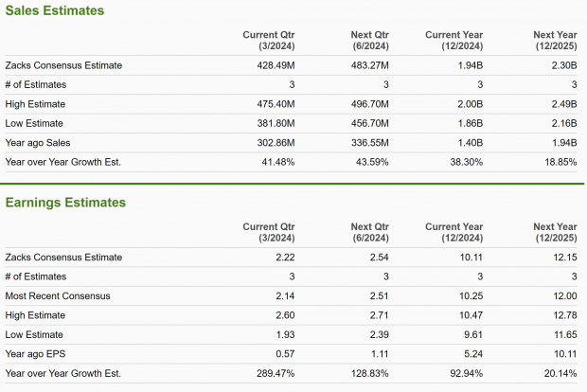Click the High Estimate label in Sales table

[x=37, y=103]
